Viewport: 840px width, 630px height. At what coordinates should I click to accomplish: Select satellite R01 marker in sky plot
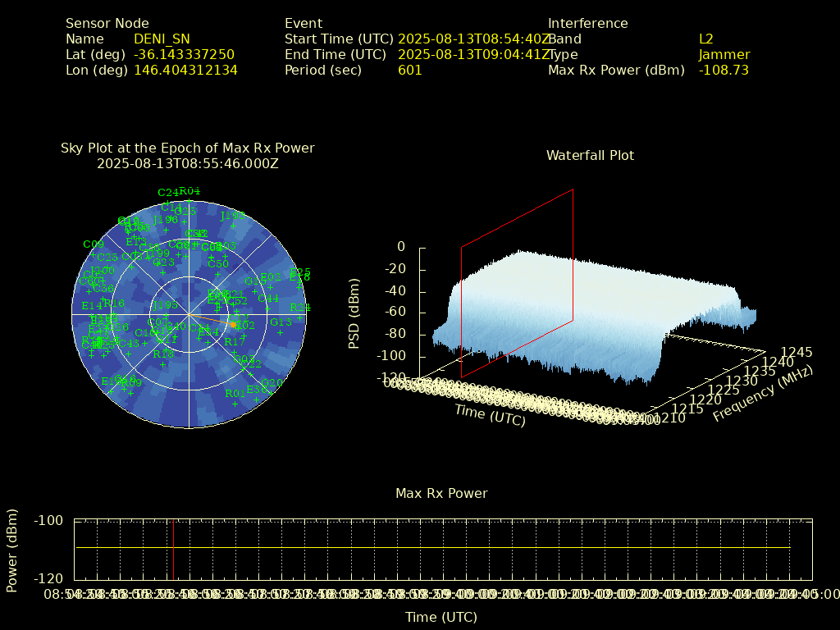tap(235, 404)
